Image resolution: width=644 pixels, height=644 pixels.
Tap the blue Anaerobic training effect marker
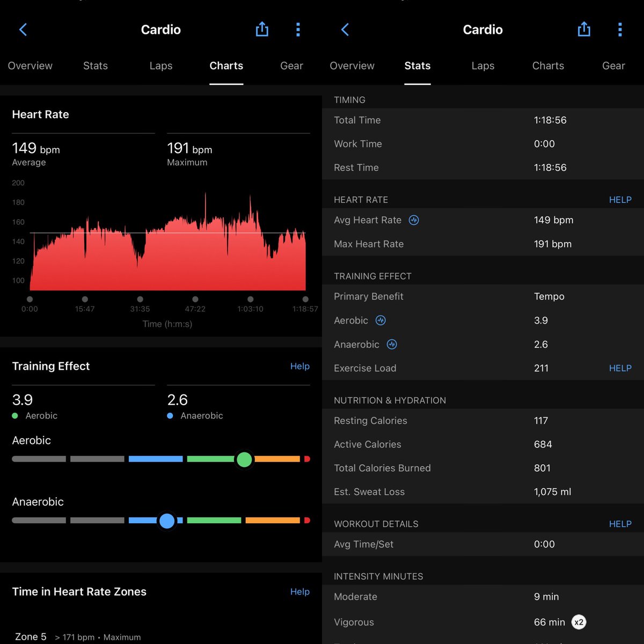[167, 521]
